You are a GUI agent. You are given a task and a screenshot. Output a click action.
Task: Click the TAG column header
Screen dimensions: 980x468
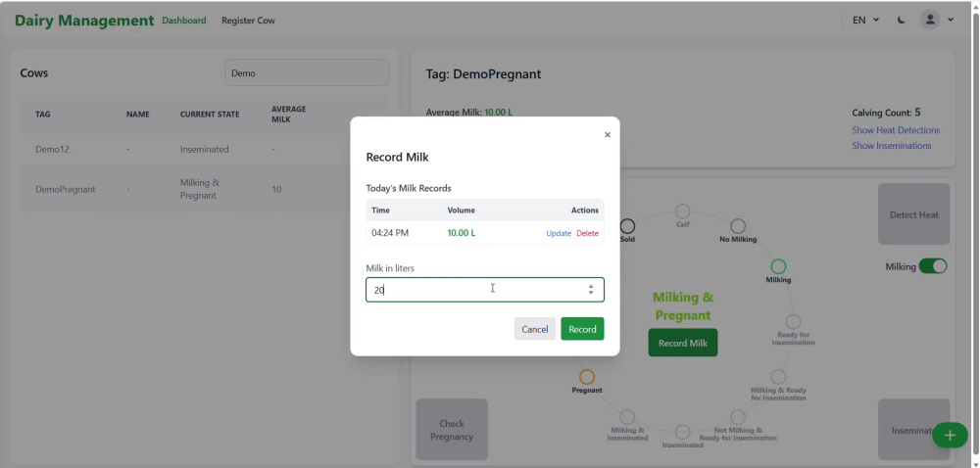coord(43,115)
